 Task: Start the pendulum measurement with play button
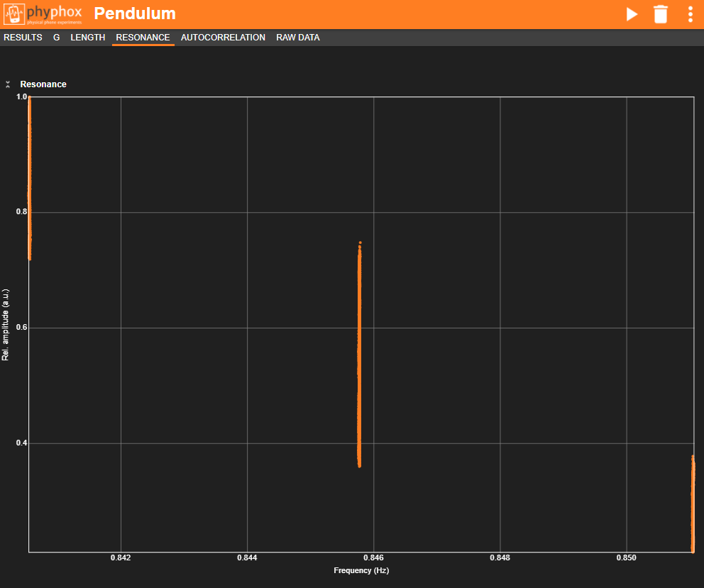pyautogui.click(x=632, y=14)
